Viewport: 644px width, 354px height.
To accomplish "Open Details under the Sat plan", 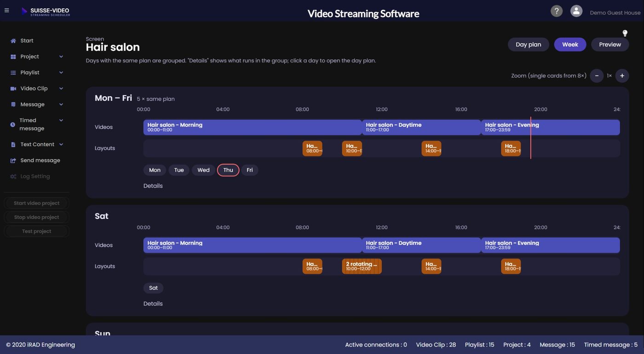I will click(x=153, y=304).
